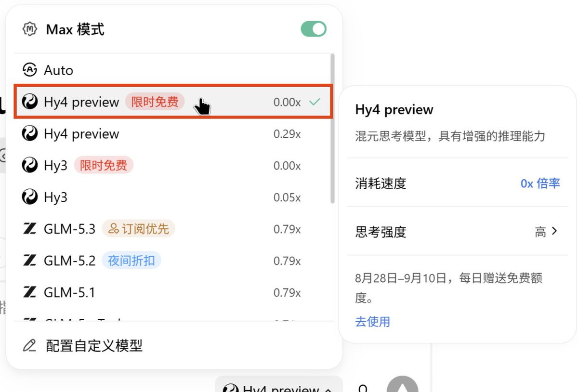Click the 去使用 link
The height and width of the screenshot is (392, 578).
click(372, 322)
